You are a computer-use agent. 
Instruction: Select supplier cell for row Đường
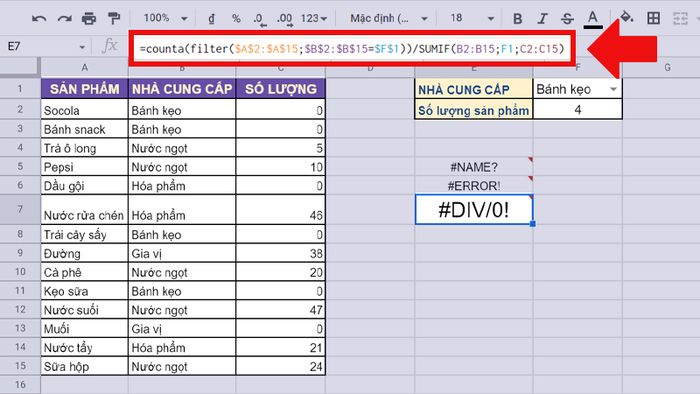[182, 253]
